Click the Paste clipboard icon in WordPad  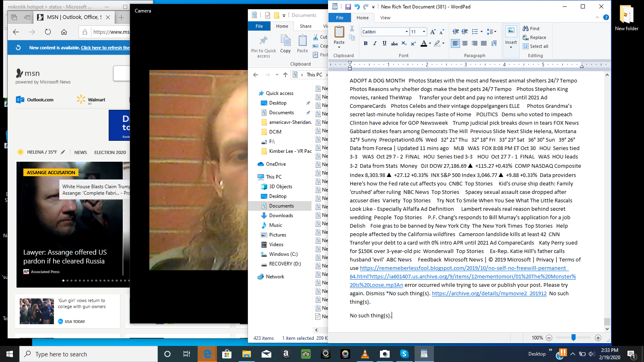click(x=339, y=32)
